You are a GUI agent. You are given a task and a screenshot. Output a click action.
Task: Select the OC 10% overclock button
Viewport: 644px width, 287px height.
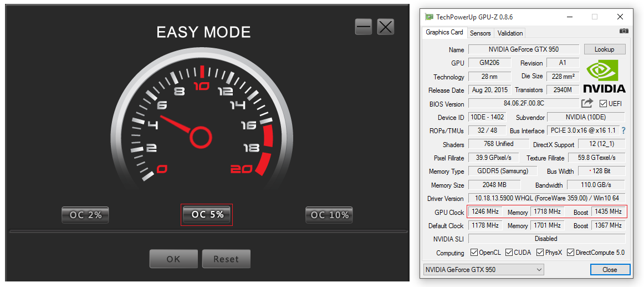click(329, 215)
